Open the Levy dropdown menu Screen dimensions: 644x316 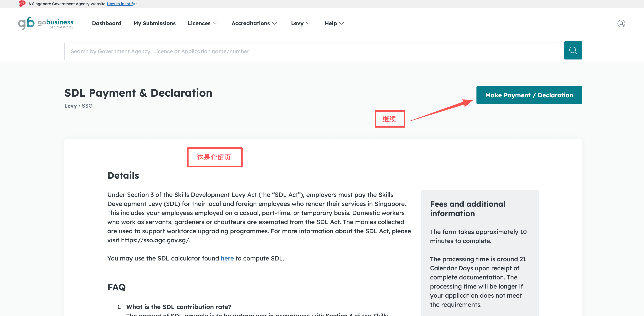coord(301,23)
